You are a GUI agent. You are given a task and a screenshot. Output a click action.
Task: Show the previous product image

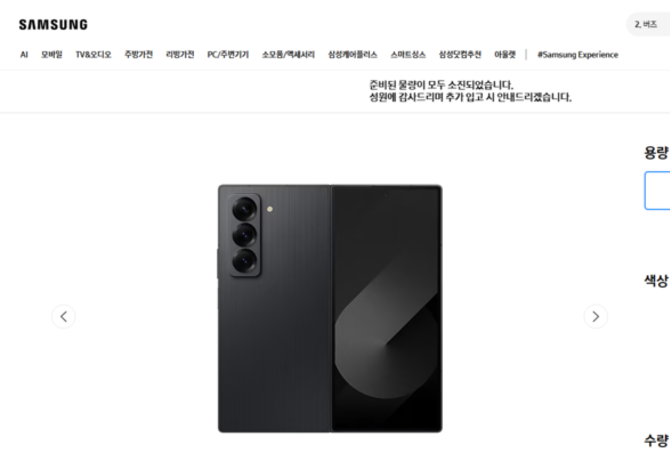[64, 317]
